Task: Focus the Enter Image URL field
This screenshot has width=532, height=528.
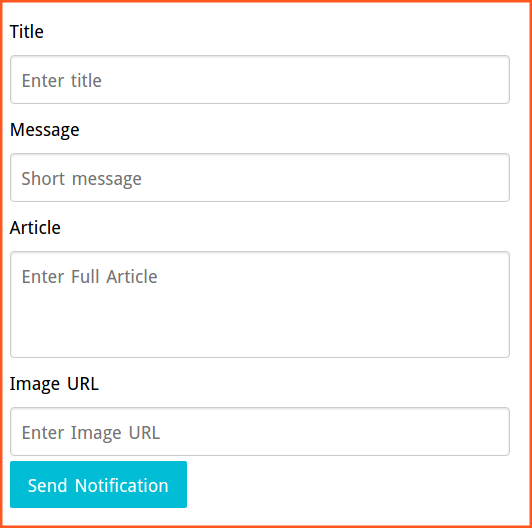Action: tap(260, 431)
